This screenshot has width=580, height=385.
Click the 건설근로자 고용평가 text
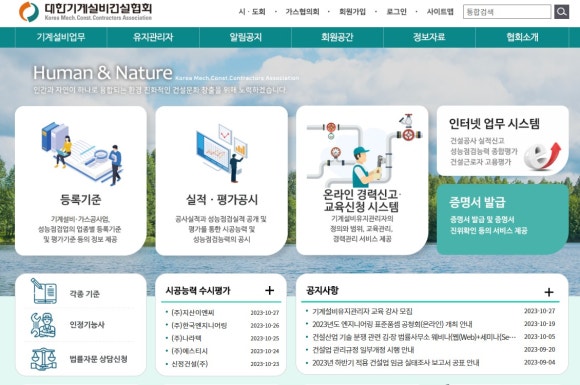pyautogui.click(x=480, y=162)
